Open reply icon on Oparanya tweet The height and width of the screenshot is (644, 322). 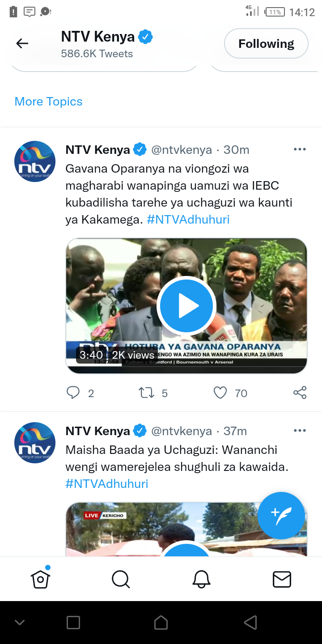pos(73,393)
